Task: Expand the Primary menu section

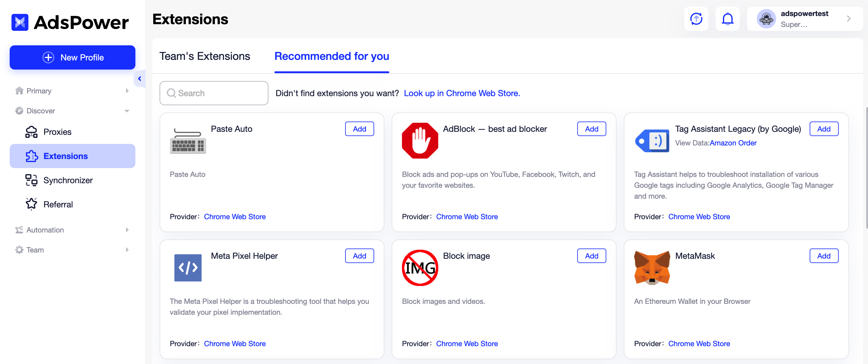Action: [72, 91]
